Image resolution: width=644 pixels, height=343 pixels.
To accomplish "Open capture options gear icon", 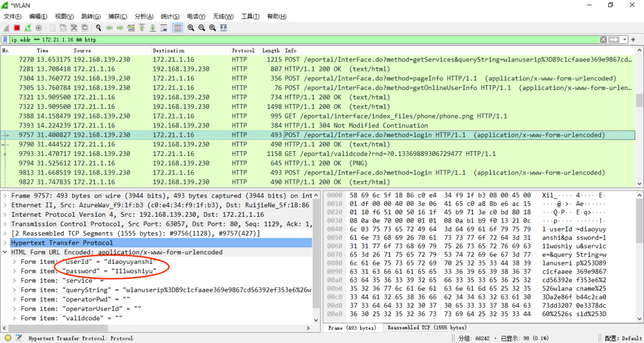I will pos(39,28).
